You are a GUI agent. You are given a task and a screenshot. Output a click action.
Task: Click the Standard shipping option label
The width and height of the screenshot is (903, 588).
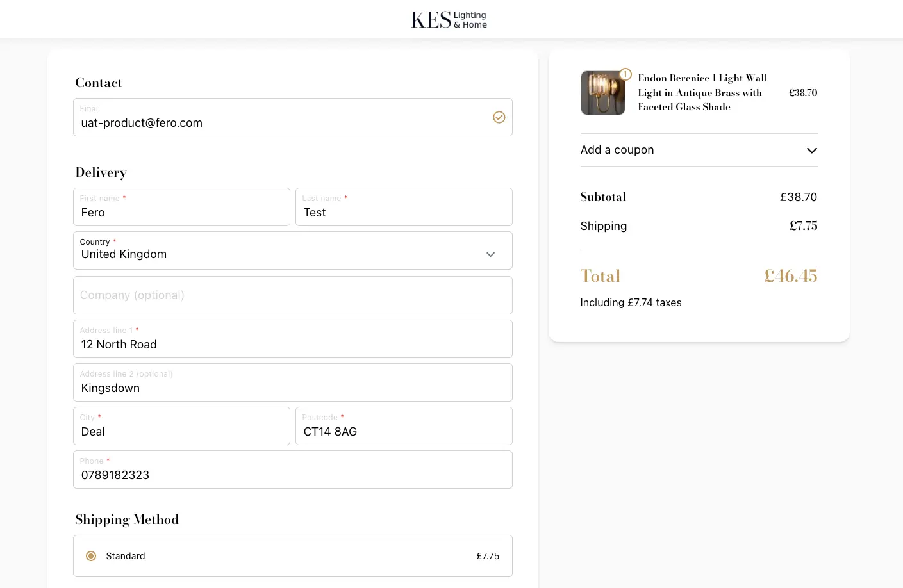126,556
